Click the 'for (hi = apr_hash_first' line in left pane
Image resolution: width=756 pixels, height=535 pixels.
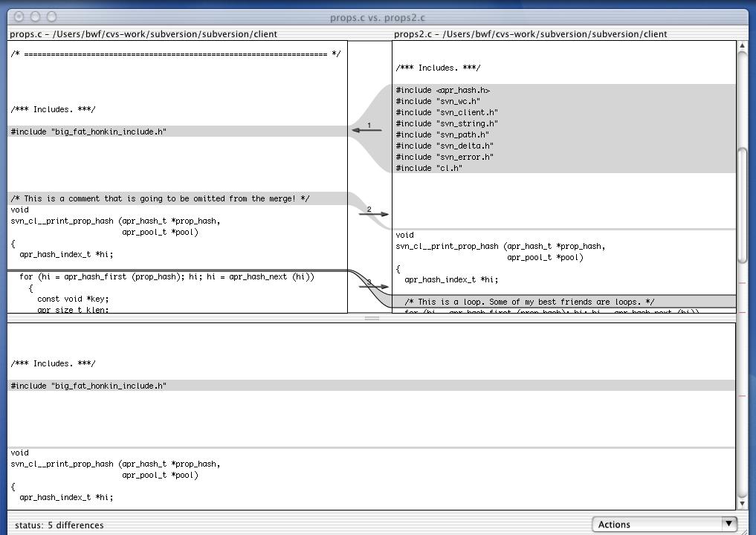click(167, 276)
